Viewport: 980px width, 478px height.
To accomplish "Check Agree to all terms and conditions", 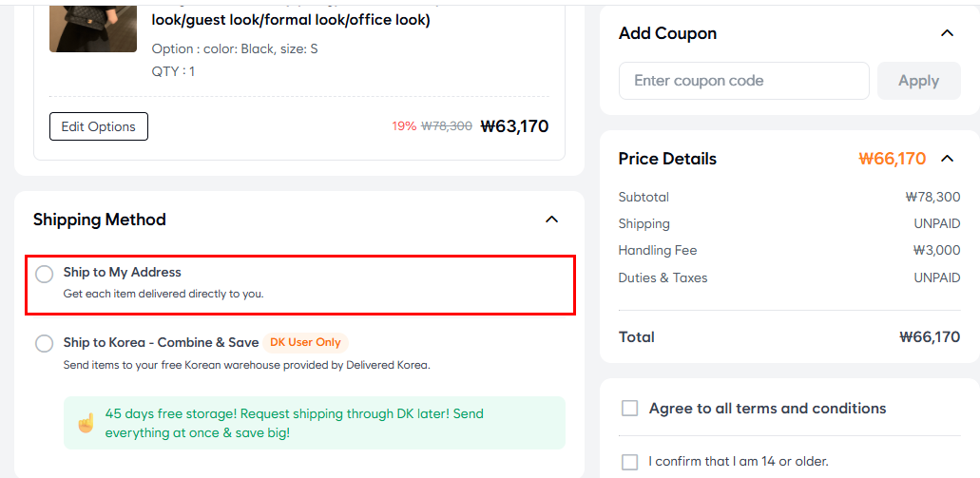I will [629, 409].
